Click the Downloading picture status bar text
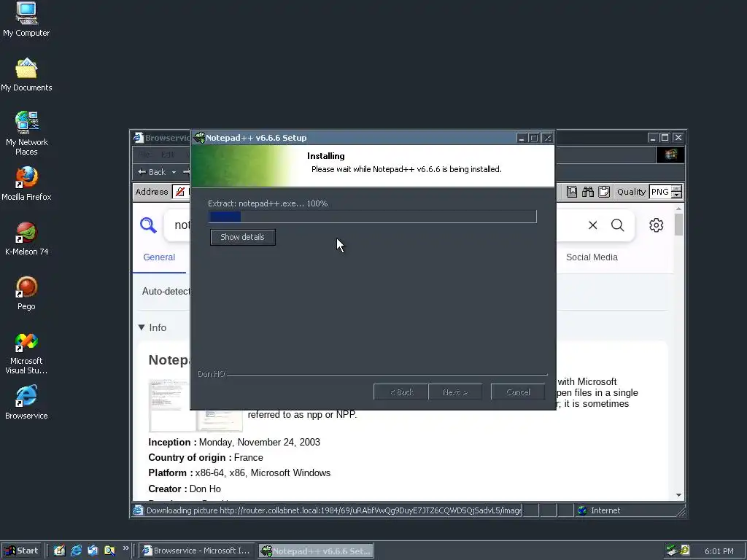 [333, 510]
